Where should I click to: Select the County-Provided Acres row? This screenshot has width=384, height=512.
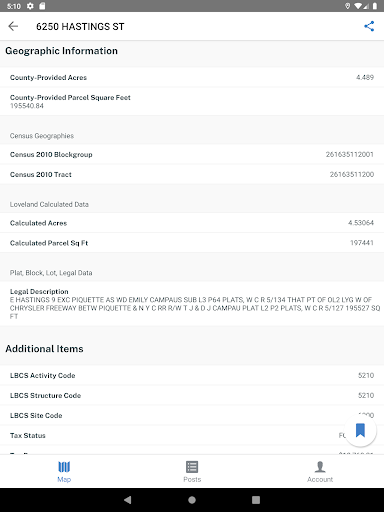tap(192, 77)
